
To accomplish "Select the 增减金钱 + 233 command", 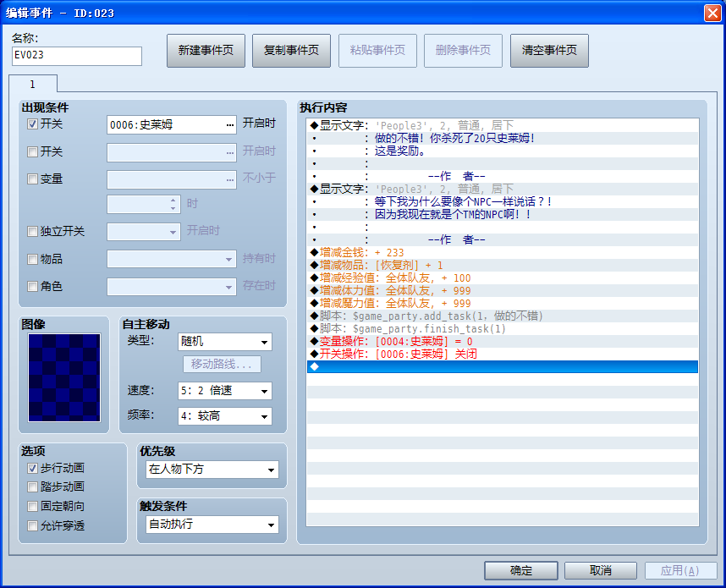I will pyautogui.click(x=503, y=252).
